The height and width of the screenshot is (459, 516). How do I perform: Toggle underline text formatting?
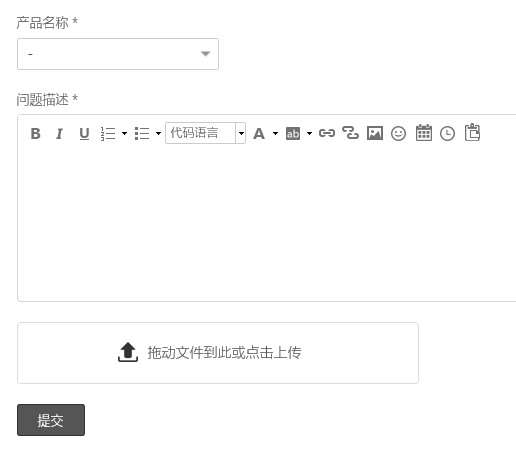pyautogui.click(x=84, y=134)
